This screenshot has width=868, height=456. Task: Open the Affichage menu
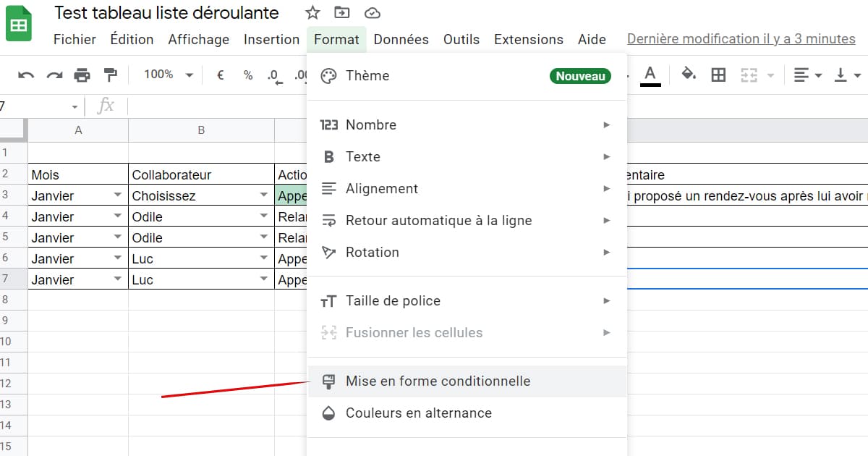click(x=199, y=40)
